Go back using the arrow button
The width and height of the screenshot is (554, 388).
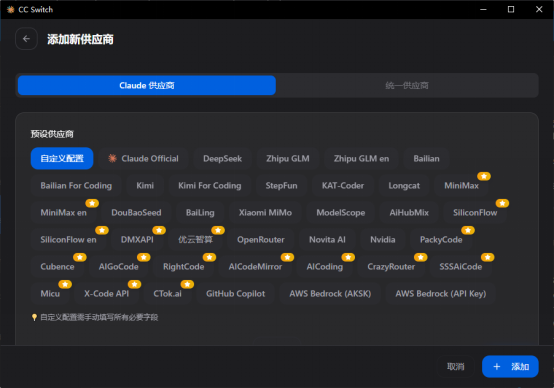pos(26,39)
